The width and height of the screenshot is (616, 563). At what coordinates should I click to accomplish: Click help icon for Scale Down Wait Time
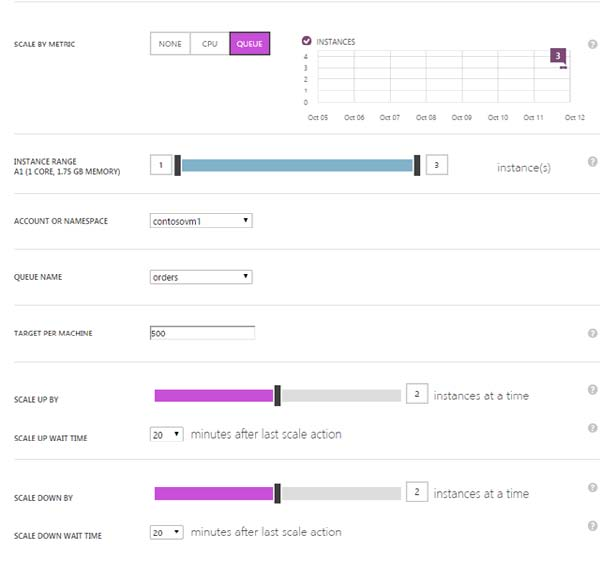(x=592, y=526)
